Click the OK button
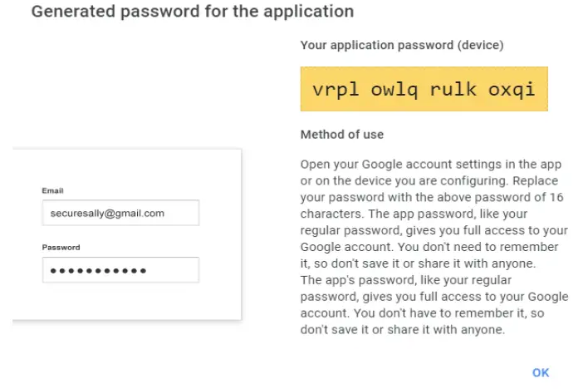The height and width of the screenshot is (389, 588). click(x=541, y=372)
